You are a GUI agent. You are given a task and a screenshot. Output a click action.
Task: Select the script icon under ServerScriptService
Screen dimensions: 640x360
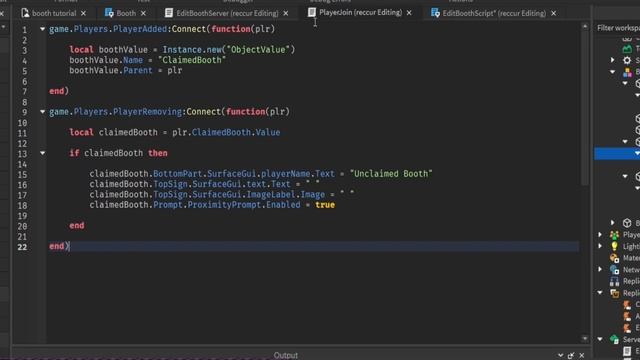click(627, 351)
